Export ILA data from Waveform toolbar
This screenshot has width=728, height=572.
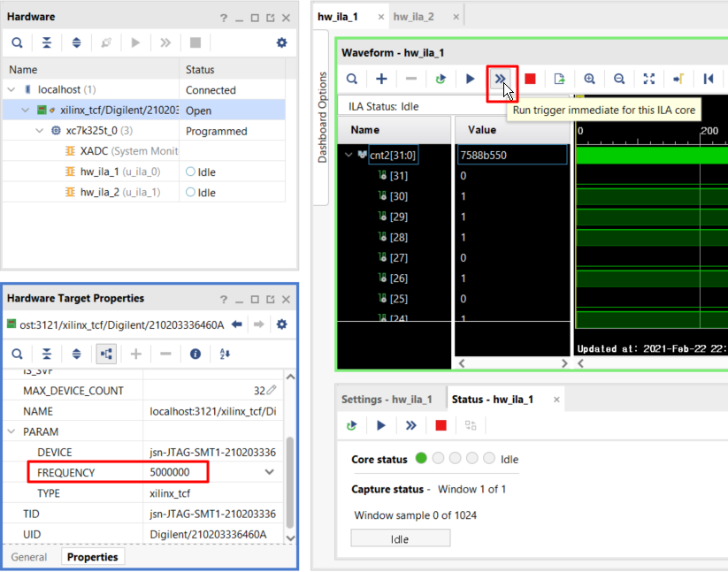coord(559,79)
